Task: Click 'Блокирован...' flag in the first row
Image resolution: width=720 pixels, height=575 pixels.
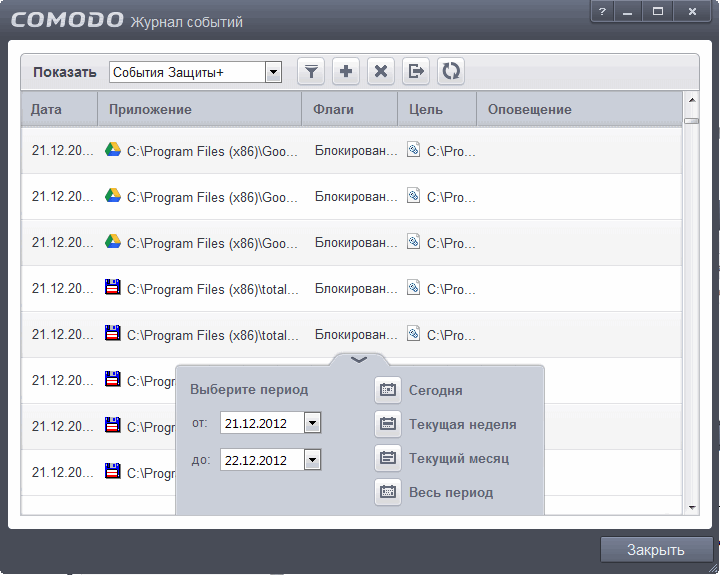Action: coord(356,151)
